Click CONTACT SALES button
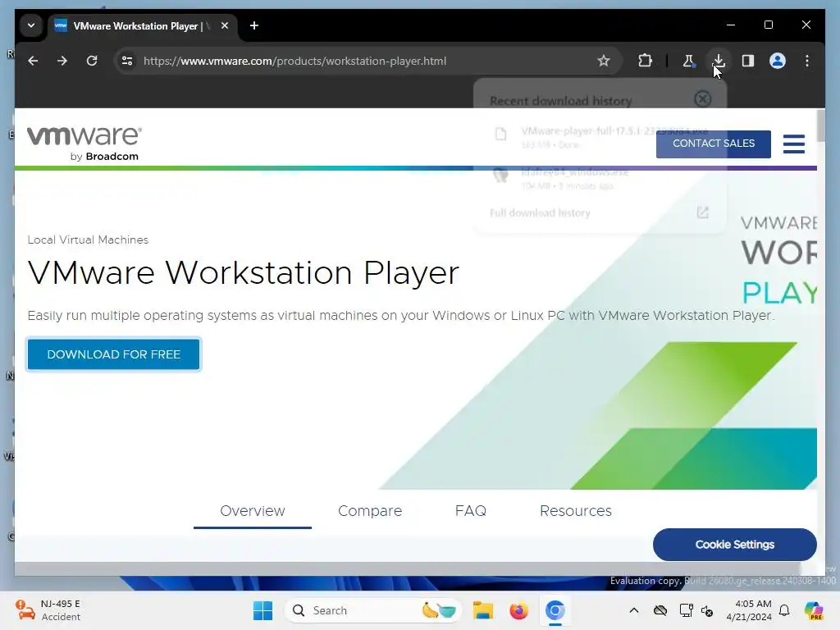840x630 pixels. tap(714, 144)
